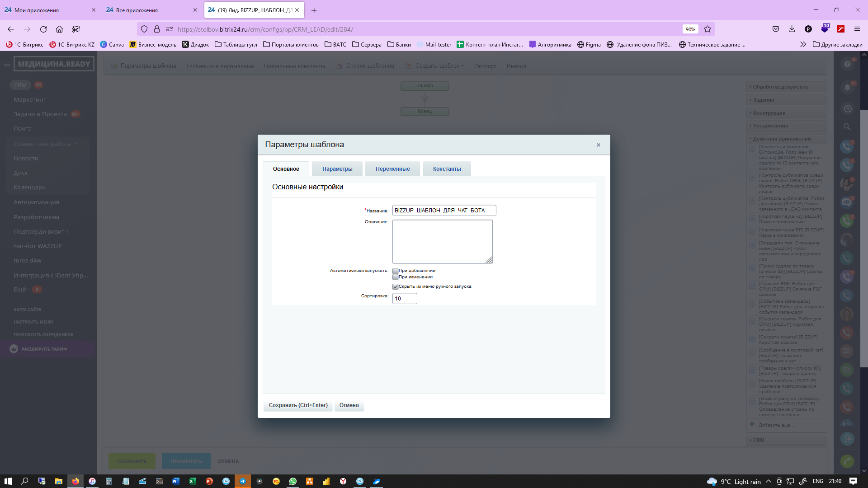The height and width of the screenshot is (488, 868).
Task: Expand the bookmarks overflow chevron
Action: [x=802, y=44]
